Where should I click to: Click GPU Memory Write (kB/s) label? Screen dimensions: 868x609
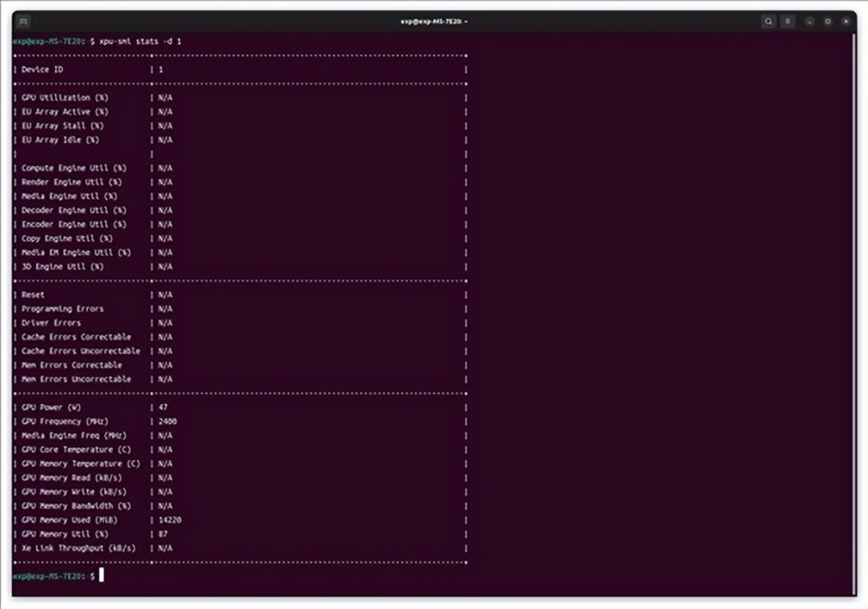pos(73,492)
